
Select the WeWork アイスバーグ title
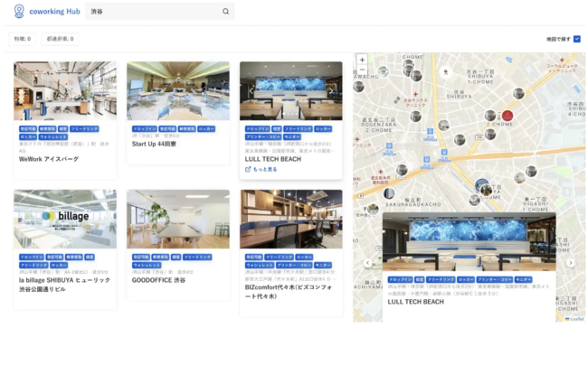[x=49, y=159]
